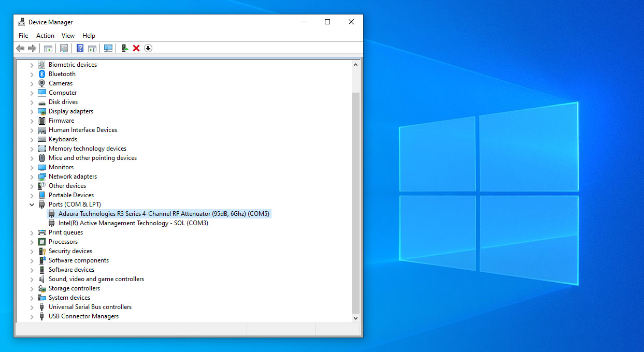This screenshot has height=352, width=644.
Task: Click the Back arrow in the toolbar
Action: (20, 48)
